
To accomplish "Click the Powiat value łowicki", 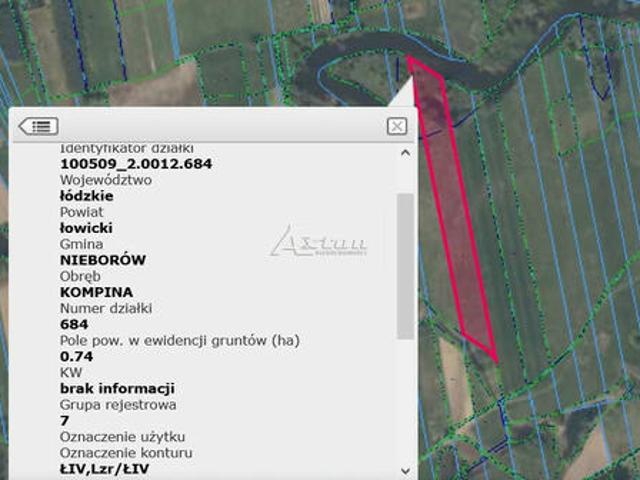I will (x=86, y=228).
